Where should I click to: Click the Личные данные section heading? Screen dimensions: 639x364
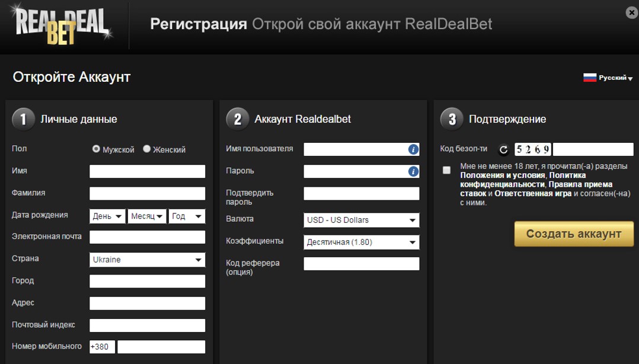pos(79,119)
